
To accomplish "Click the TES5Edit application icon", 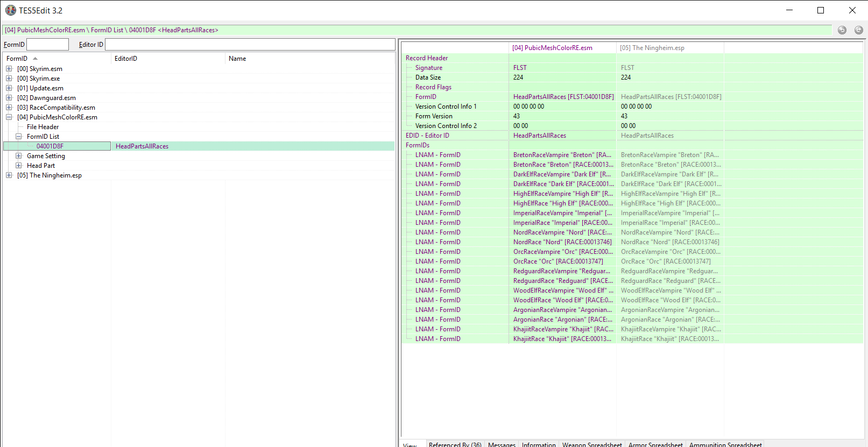I will tap(11, 10).
